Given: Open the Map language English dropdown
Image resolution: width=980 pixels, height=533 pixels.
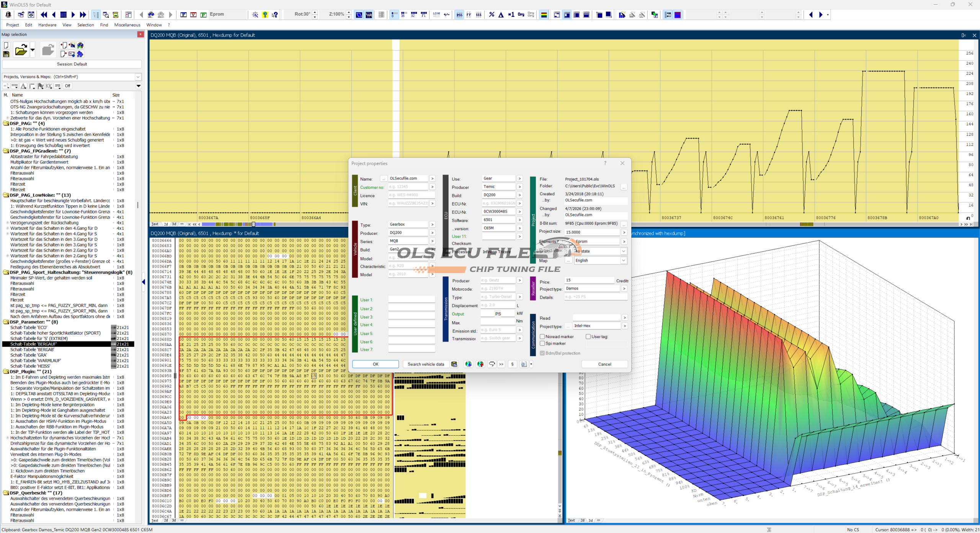Looking at the screenshot, I should pyautogui.click(x=624, y=260).
